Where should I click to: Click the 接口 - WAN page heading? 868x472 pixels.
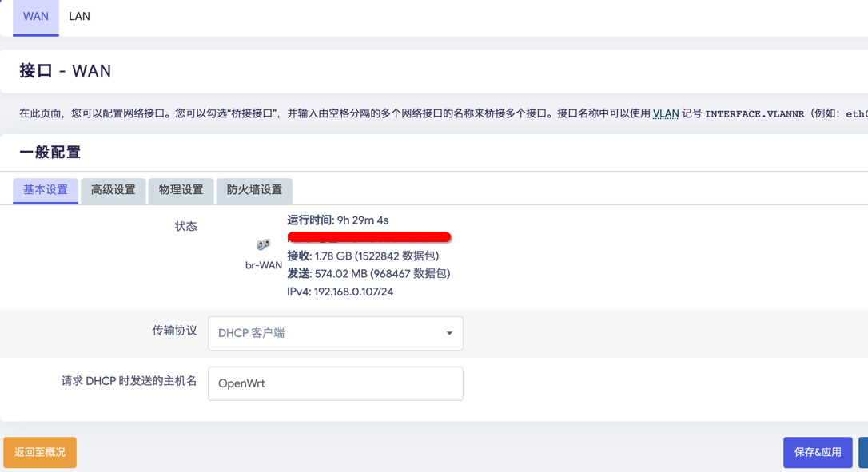pyautogui.click(x=66, y=71)
